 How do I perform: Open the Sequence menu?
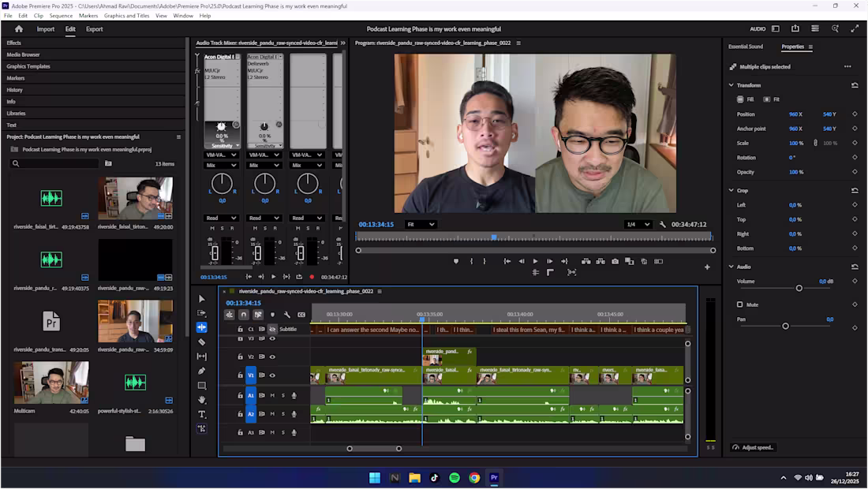pyautogui.click(x=61, y=15)
